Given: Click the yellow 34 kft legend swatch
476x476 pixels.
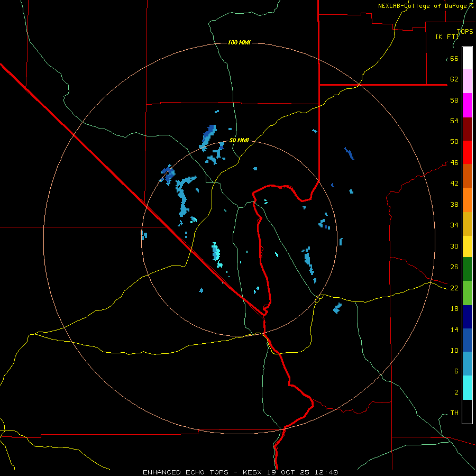Looking at the screenshot, I should 467,246.
